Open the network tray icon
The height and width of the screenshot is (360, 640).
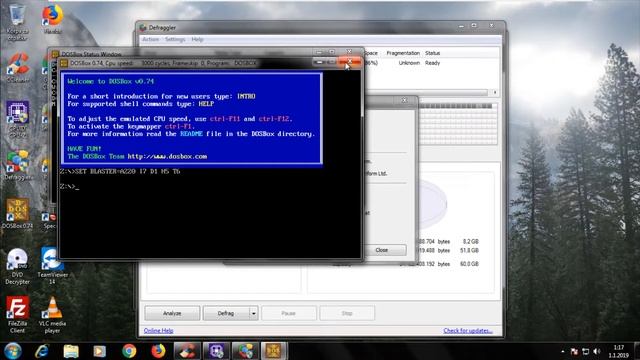coord(586,351)
